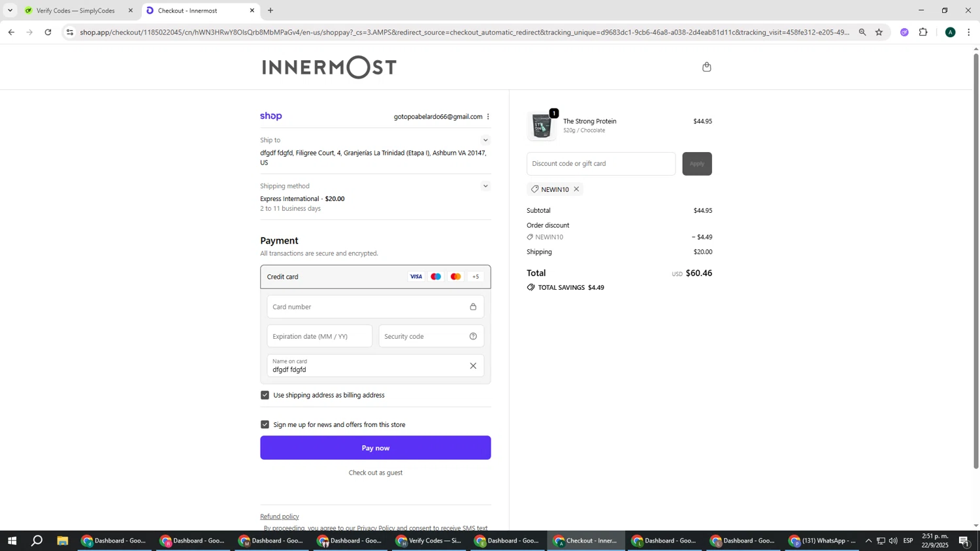Open the Refund policy link
Image resolution: width=980 pixels, height=551 pixels.
tap(279, 516)
